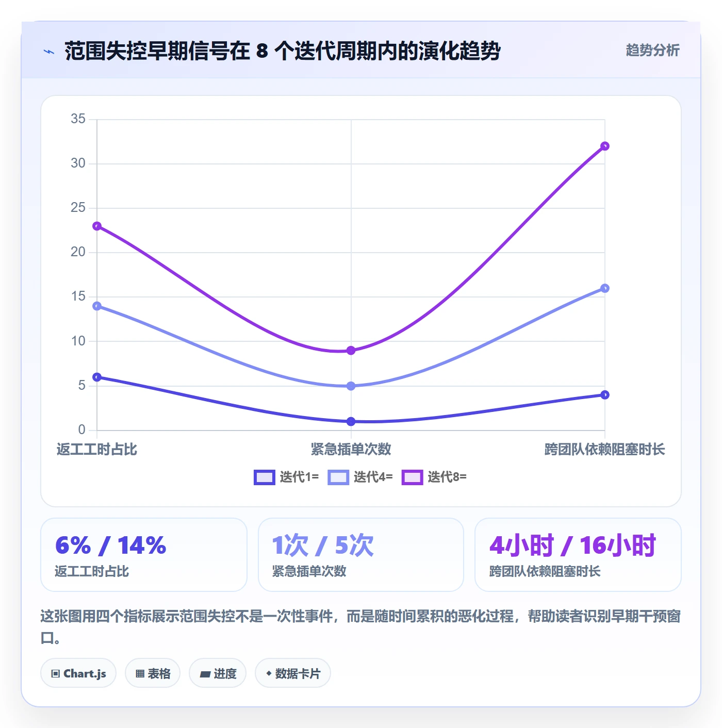
Task: Click 迭代8 data point at 跨团队依赖阻塞时长
Action: coord(605,146)
